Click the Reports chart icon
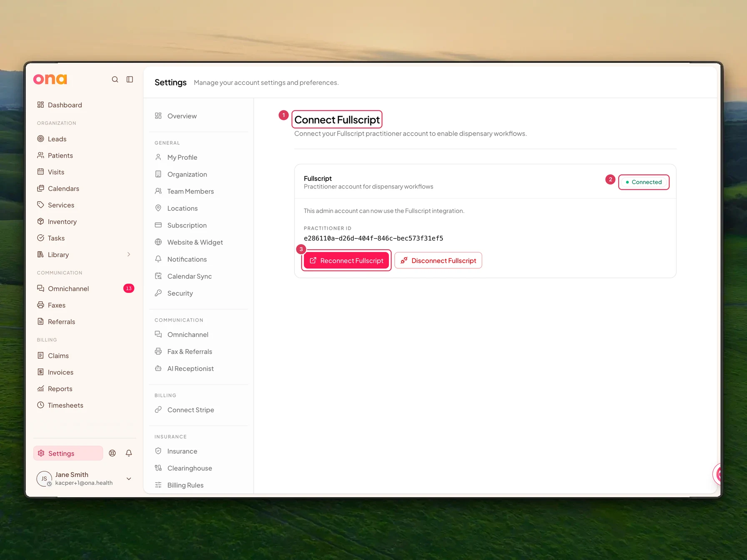The image size is (747, 560). click(x=40, y=389)
